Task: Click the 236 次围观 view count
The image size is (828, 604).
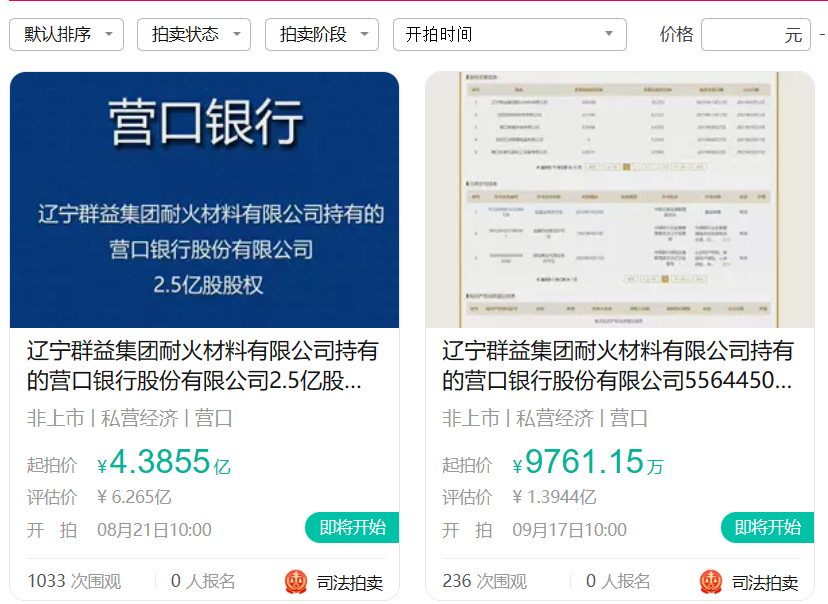Action: click(x=485, y=581)
